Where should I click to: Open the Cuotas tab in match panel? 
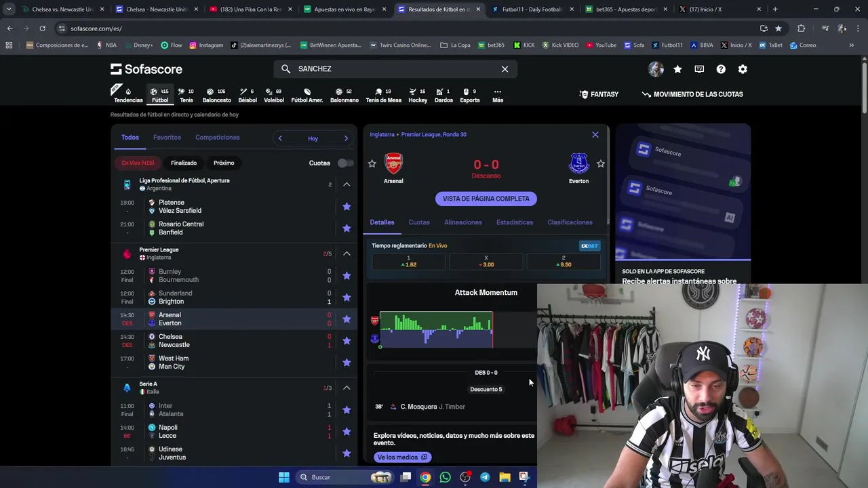419,222
